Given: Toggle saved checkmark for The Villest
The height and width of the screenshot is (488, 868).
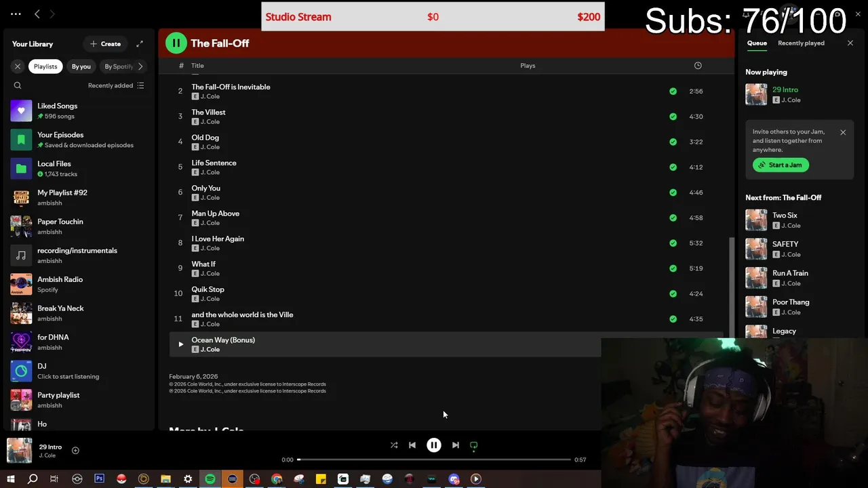Looking at the screenshot, I should point(673,117).
